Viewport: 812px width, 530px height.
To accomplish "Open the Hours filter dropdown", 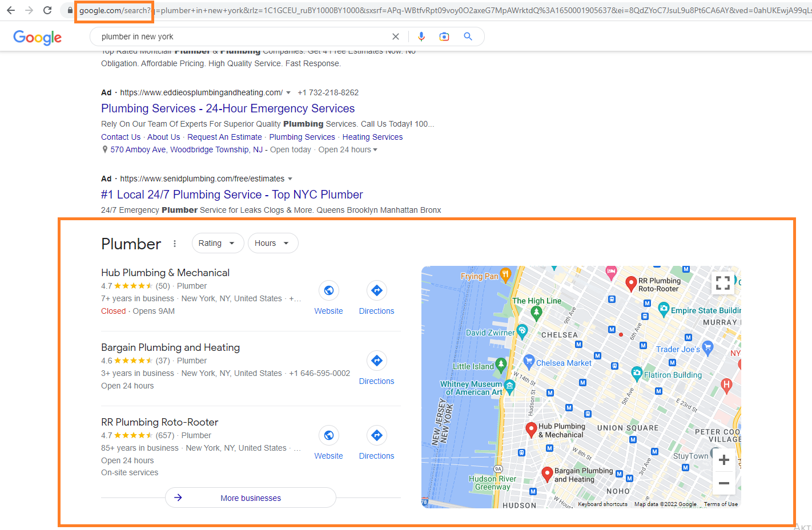I will point(273,243).
